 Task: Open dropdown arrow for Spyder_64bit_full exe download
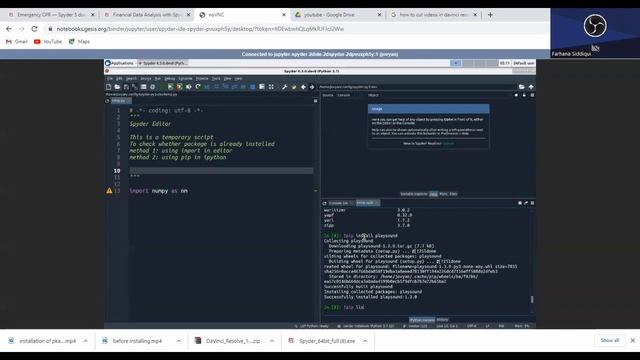365,341
